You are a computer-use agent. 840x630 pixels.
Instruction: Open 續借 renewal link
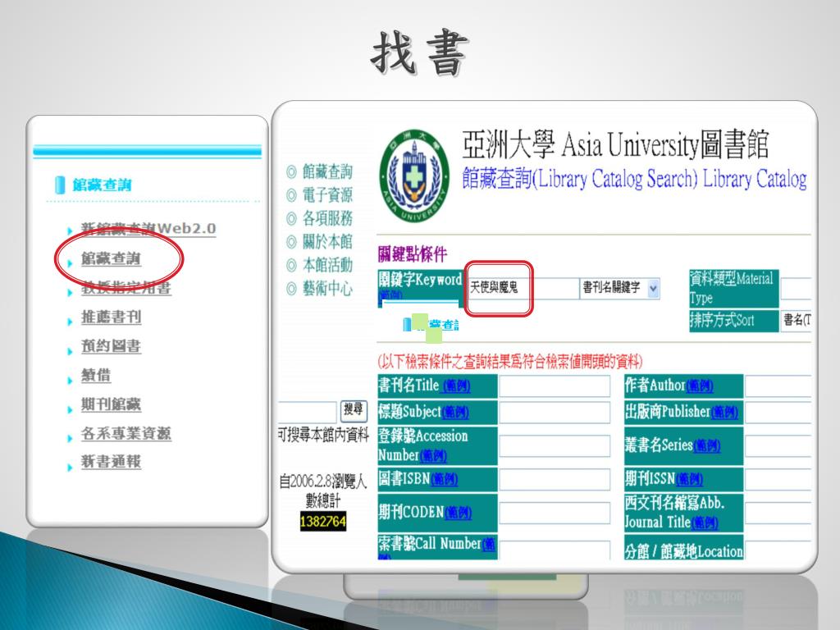coord(96,375)
